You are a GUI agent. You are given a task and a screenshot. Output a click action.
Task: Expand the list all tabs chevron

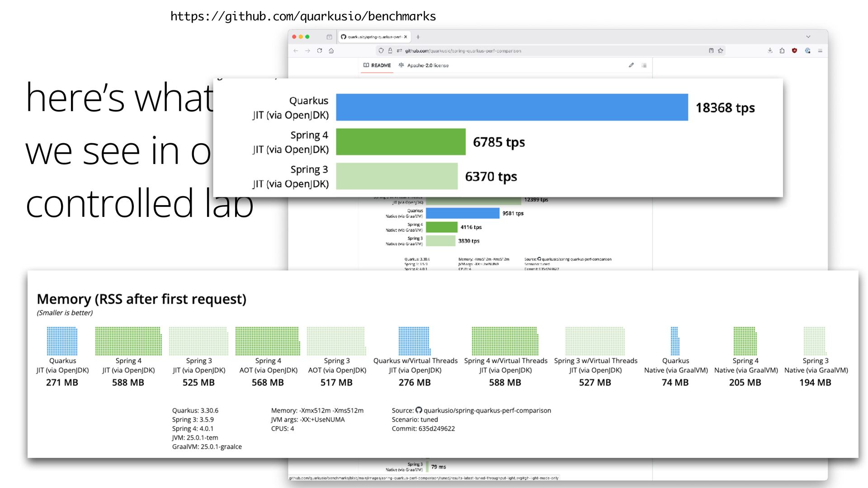808,37
